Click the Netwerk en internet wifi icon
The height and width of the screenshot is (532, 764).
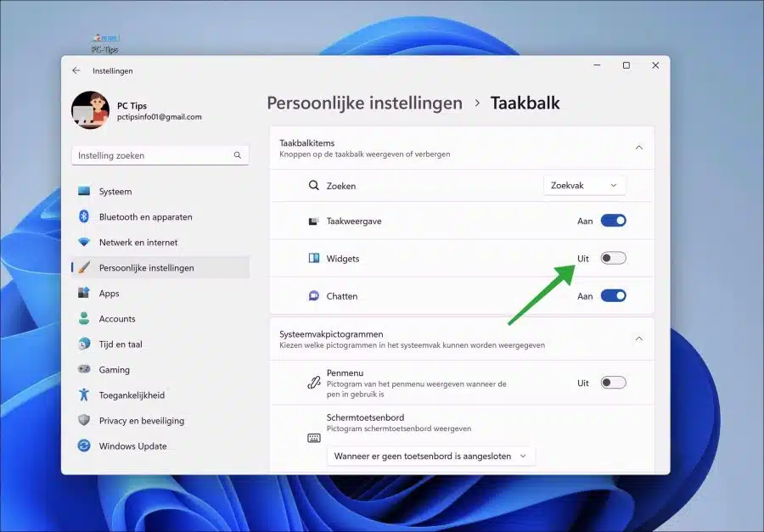tap(84, 242)
